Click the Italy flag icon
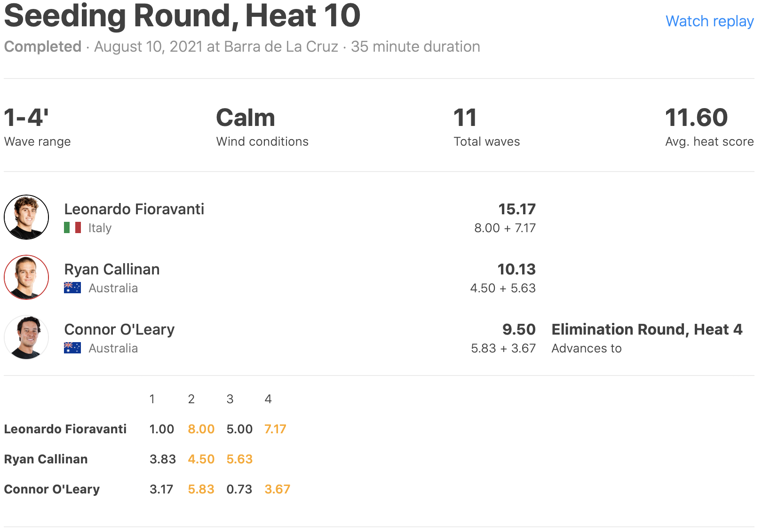762x532 pixels. 72,228
